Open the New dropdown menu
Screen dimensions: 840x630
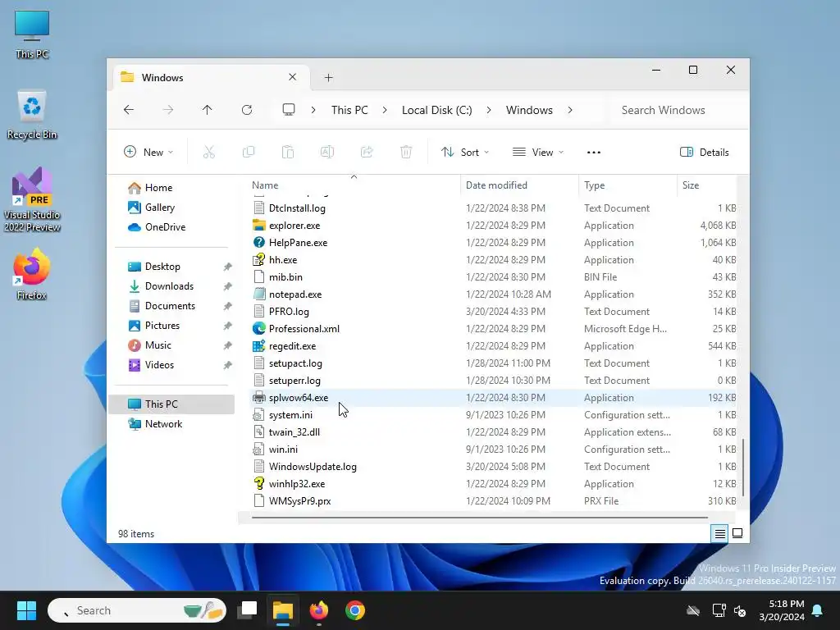[149, 152]
